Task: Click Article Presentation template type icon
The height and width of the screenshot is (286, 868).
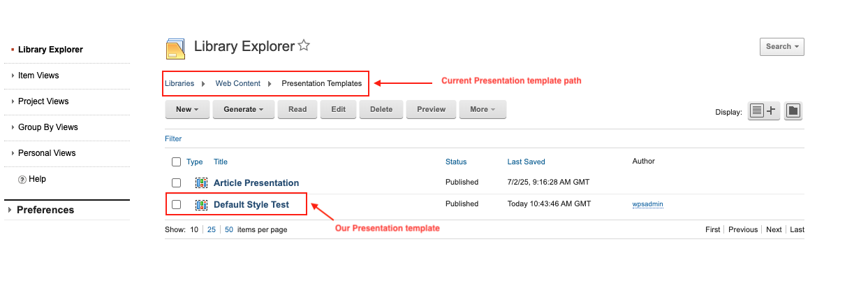Action: point(201,183)
